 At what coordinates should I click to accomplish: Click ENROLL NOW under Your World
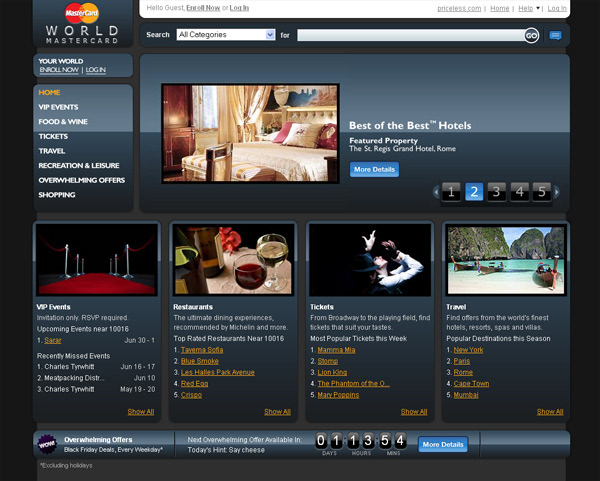[59, 70]
